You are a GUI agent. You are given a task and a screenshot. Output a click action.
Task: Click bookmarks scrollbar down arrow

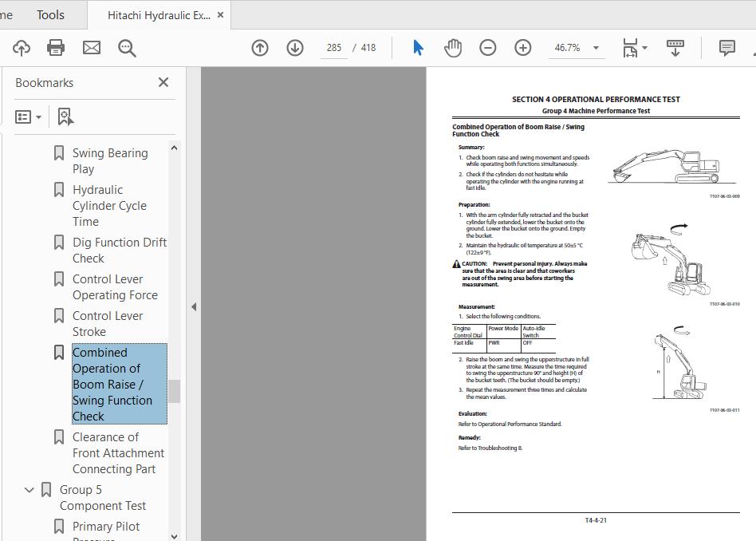(x=174, y=535)
